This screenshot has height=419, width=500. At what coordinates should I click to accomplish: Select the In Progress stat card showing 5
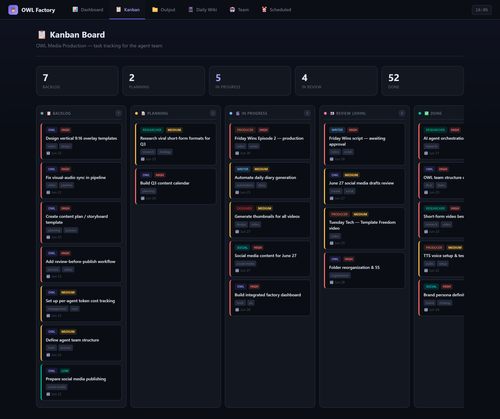(x=250, y=81)
